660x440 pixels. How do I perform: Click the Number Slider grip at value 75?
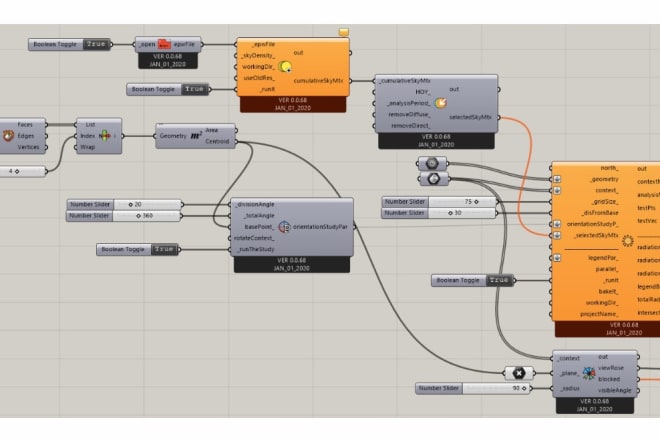(x=476, y=202)
